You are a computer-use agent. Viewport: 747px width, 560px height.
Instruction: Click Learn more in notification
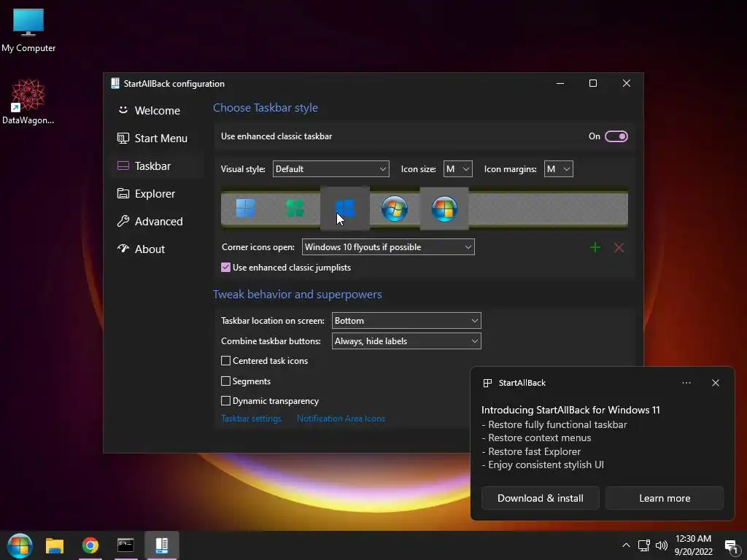pos(665,498)
